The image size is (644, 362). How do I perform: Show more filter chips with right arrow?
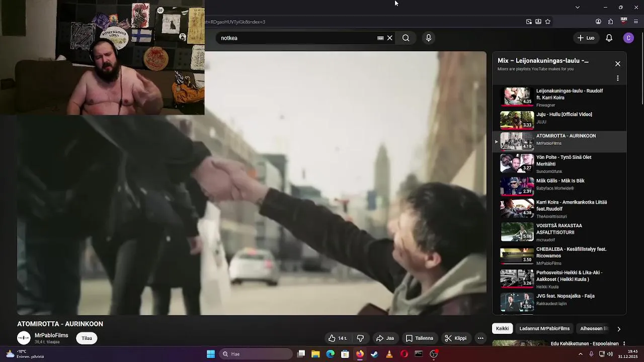[x=619, y=329]
